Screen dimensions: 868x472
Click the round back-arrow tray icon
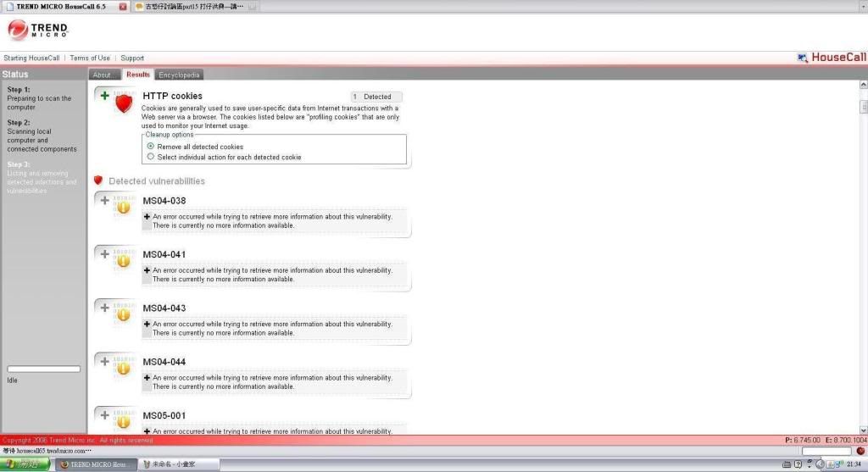tap(820, 464)
